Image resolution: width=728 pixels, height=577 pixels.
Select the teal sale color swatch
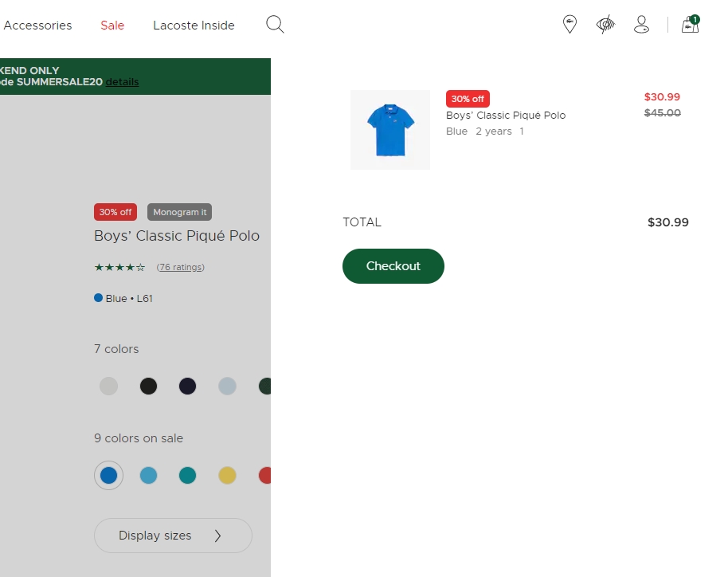click(187, 475)
